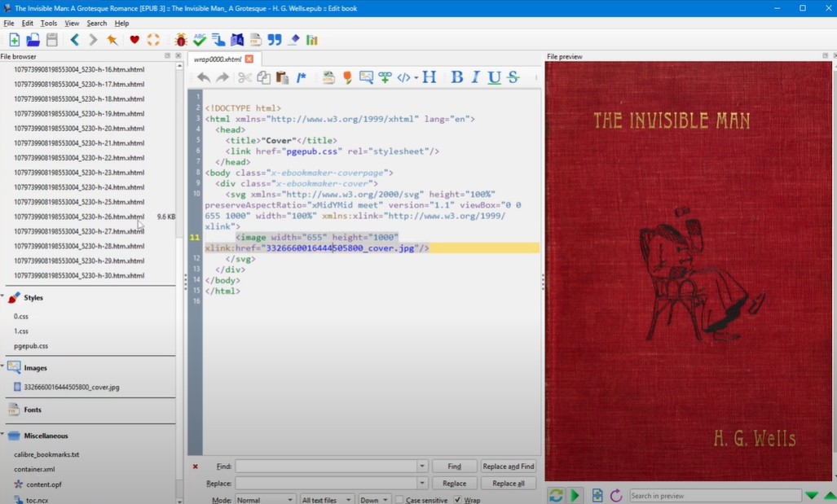
Task: Click the Paste clipboard icon
Action: pyautogui.click(x=282, y=78)
